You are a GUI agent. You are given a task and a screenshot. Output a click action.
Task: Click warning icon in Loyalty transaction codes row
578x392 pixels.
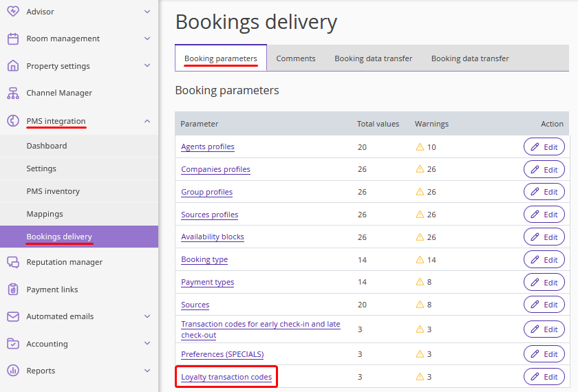[x=420, y=377]
